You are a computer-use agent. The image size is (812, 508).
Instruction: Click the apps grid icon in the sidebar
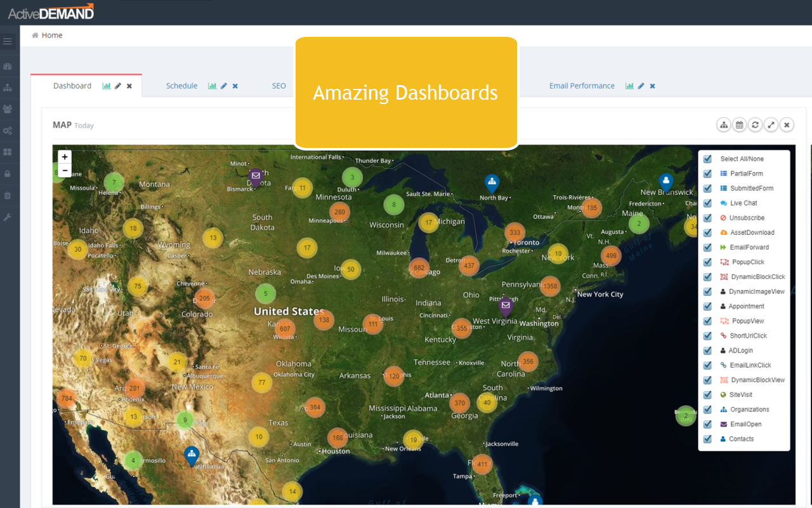click(x=8, y=152)
